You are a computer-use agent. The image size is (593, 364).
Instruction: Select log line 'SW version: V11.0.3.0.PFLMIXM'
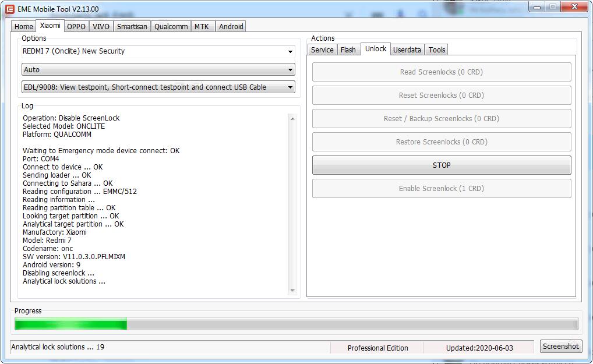tap(74, 257)
